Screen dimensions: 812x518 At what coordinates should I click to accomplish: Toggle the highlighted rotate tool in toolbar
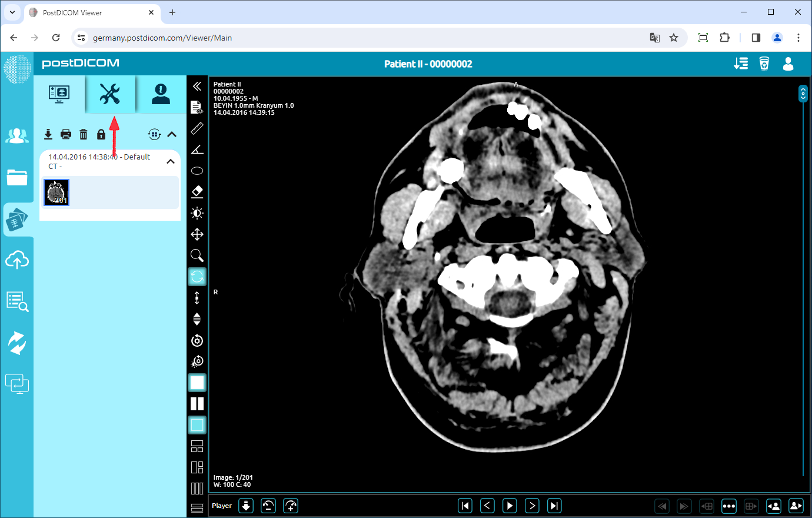[197, 277]
